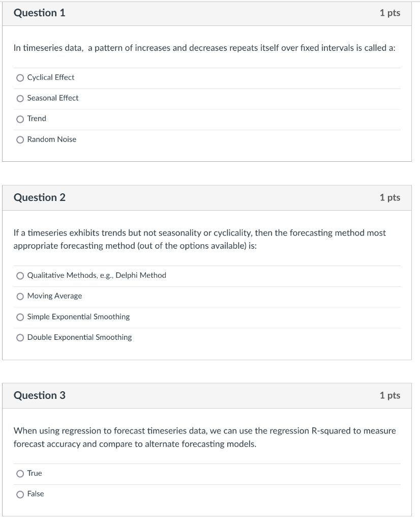This screenshot has height=521, width=420.
Task: Click the points label for Question 2
Action: (389, 197)
